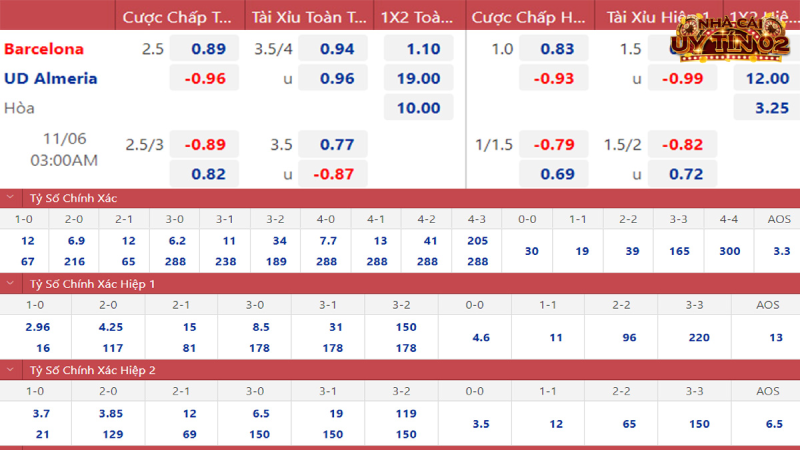Viewport: 800px width, 450px height.
Task: Open the Tài Xỉu Toàn T... column tab
Action: 309,17
